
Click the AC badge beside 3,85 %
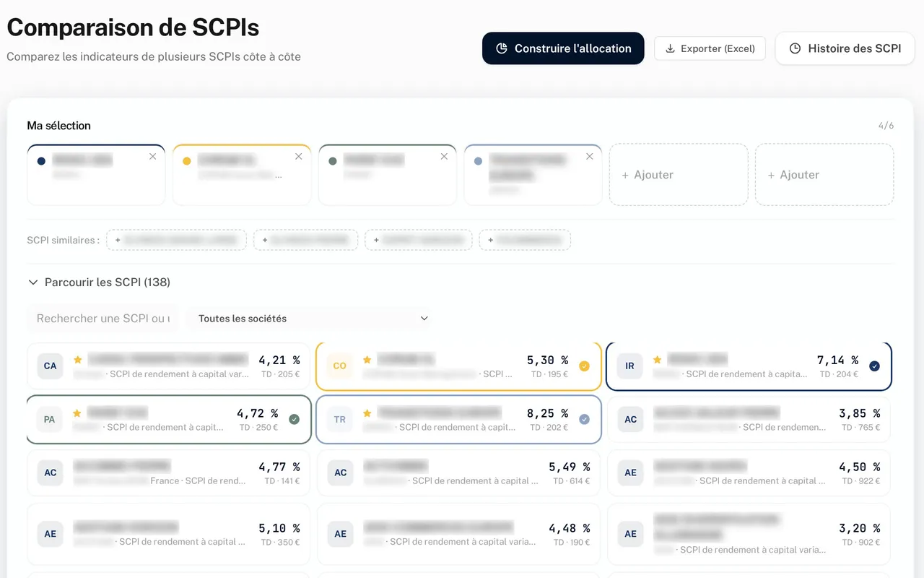tap(631, 419)
